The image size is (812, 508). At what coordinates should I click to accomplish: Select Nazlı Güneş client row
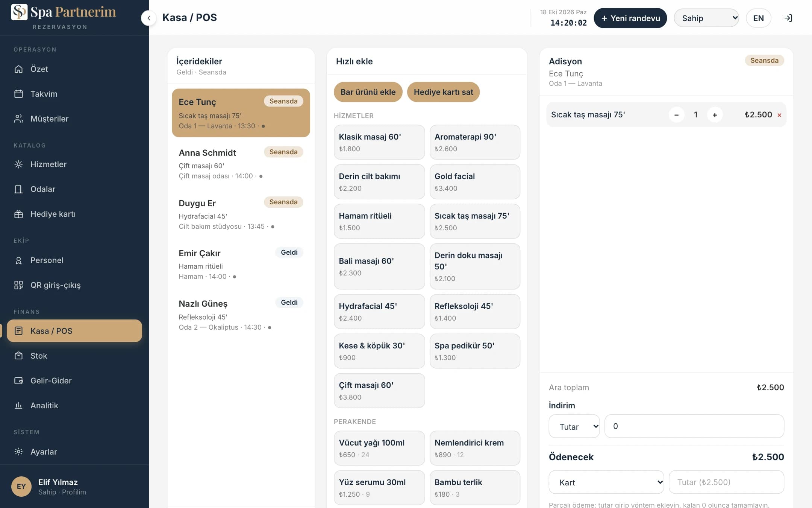click(241, 315)
